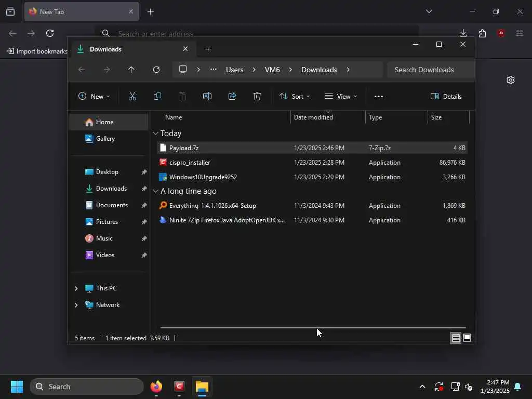The width and height of the screenshot is (532, 399).
Task: Select Everything-1.4.1.1026.x64-Setup file
Action: (x=312, y=206)
